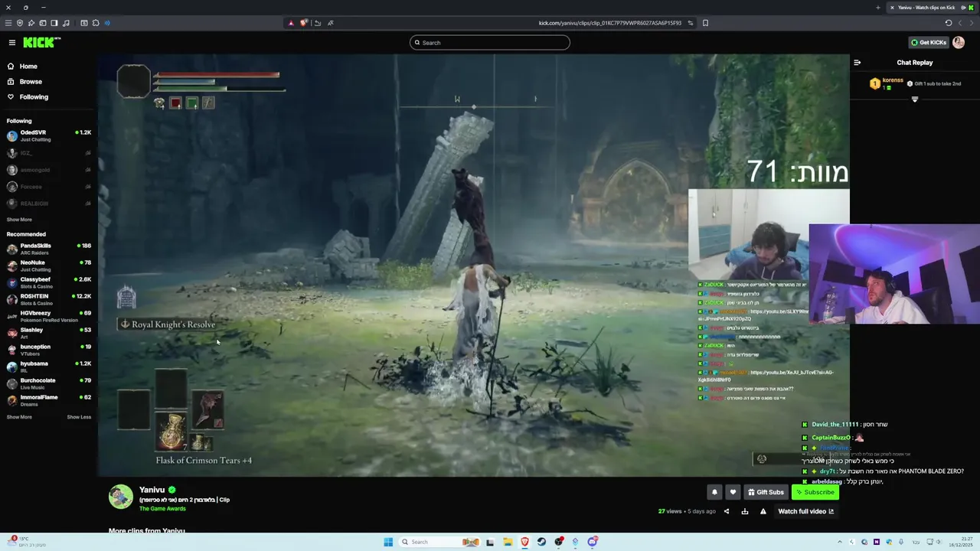Viewport: 980px width, 551px height.
Task: Share this clip
Action: [x=727, y=511]
